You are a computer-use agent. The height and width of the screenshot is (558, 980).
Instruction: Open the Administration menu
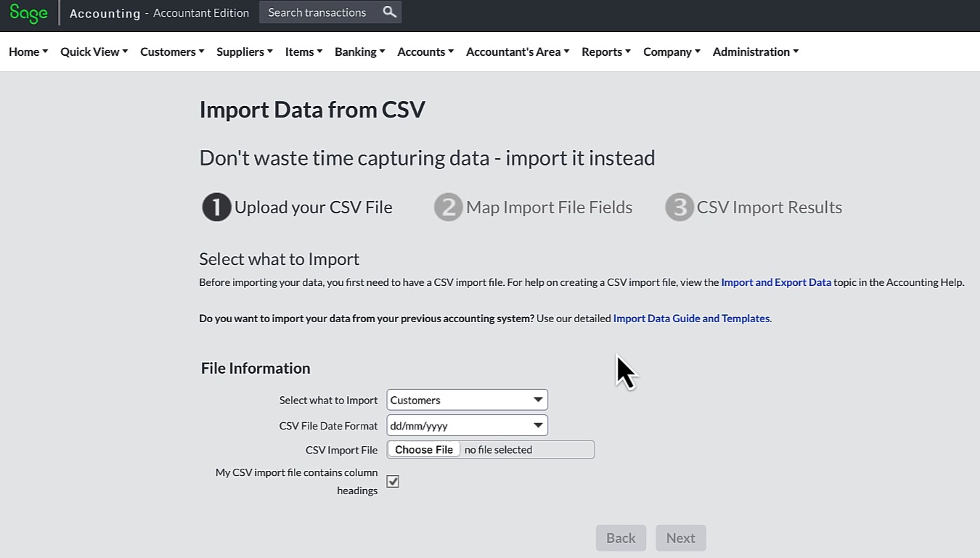coord(756,52)
